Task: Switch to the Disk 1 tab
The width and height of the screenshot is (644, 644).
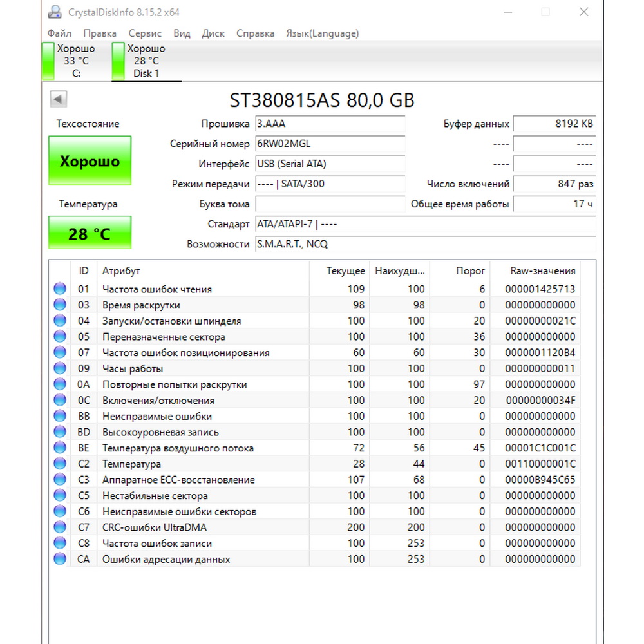Action: [x=146, y=61]
